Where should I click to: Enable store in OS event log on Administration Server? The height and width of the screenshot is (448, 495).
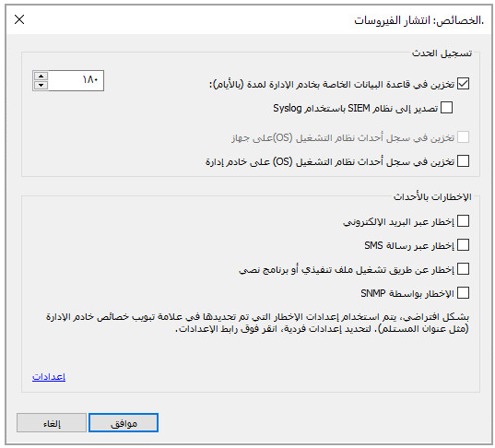click(x=463, y=161)
